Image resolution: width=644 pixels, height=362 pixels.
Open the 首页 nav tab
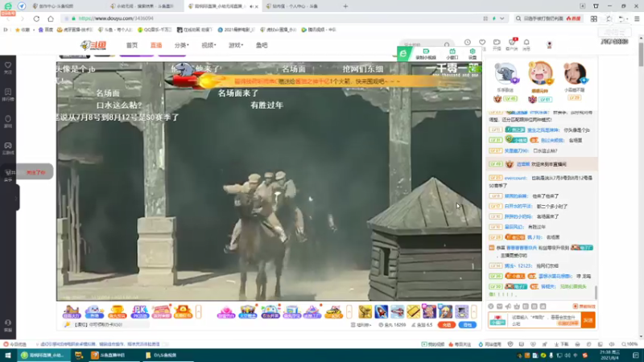[x=132, y=45]
